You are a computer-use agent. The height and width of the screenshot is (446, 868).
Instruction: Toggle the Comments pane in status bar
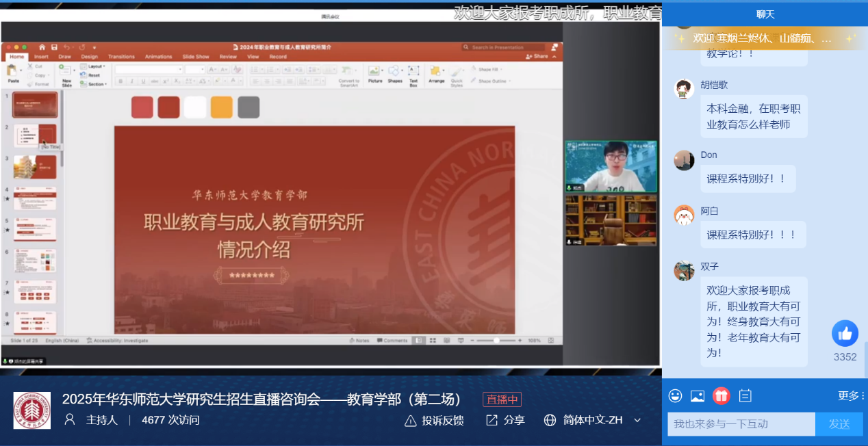tap(392, 340)
